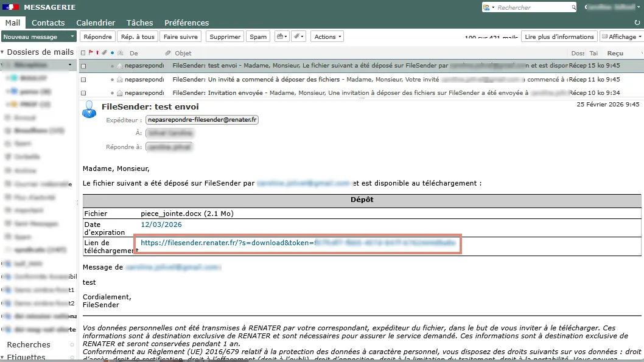This screenshot has height=362, width=644.
Task: Sort by the flag column header icon
Action: pyautogui.click(x=91, y=52)
